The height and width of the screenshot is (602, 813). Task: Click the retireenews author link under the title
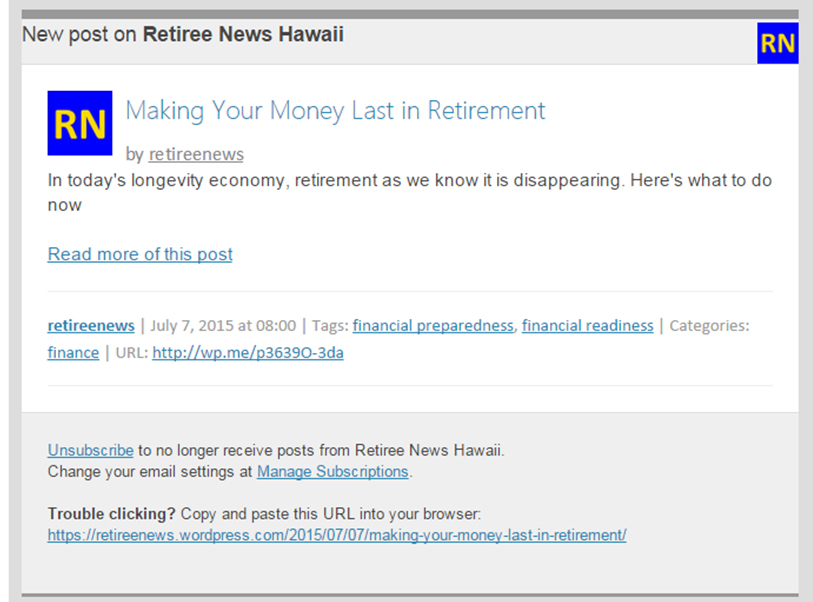pos(196,154)
